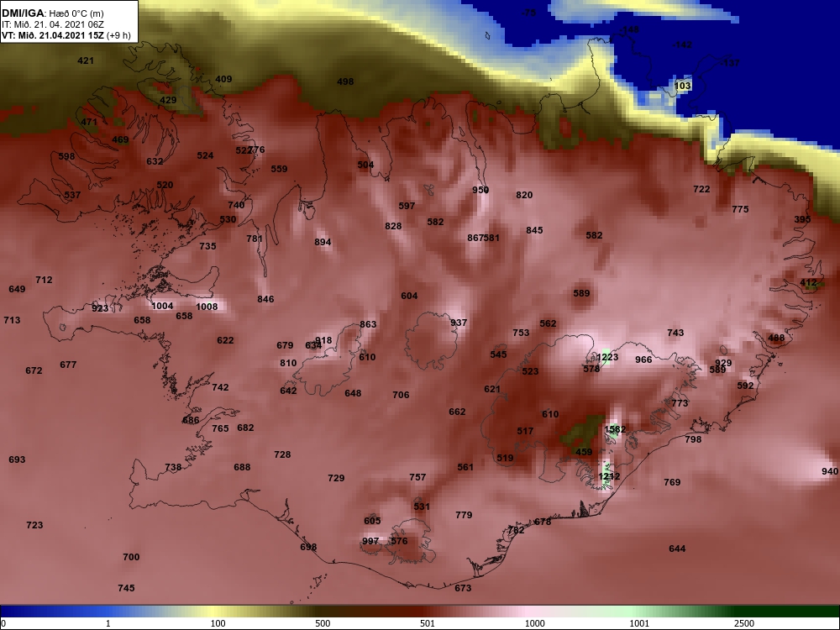Click the legend label '1000' on the color bar

pos(534,623)
